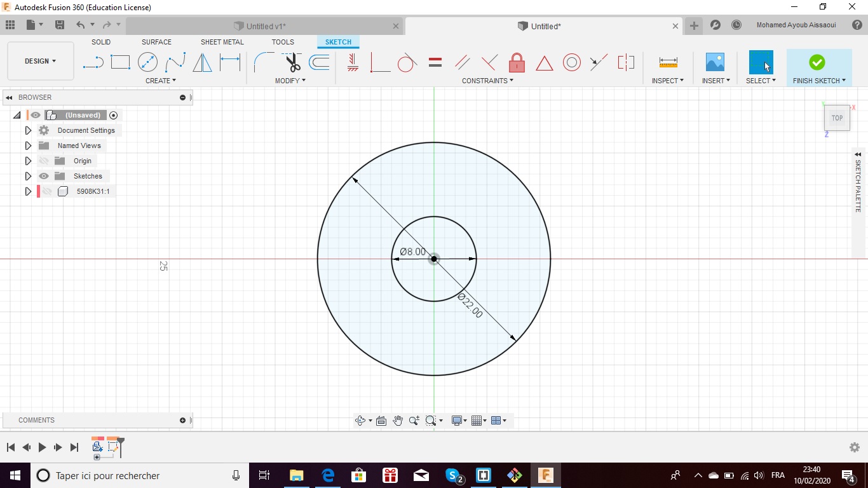
Task: Click the Measure inspect tool
Action: click(x=668, y=62)
